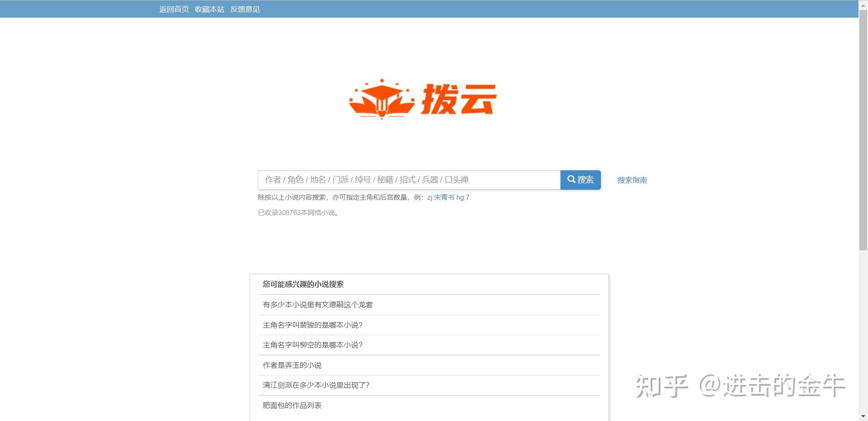Click example query zj:宋青书 hg:7
This screenshot has width=868, height=421.
(448, 197)
